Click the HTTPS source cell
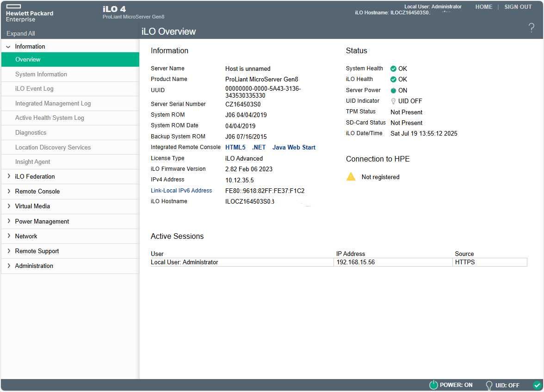Screen dimensions: 544x392 click(x=489, y=262)
